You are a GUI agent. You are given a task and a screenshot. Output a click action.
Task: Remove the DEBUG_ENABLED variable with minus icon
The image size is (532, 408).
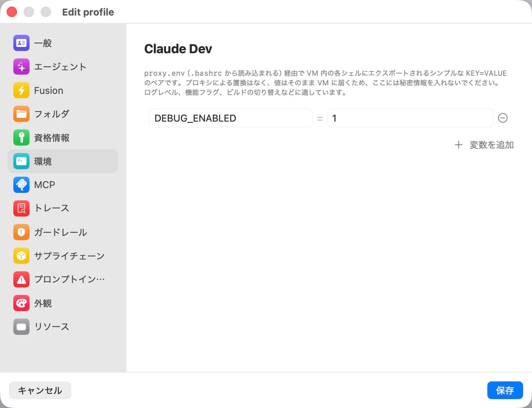tap(503, 118)
